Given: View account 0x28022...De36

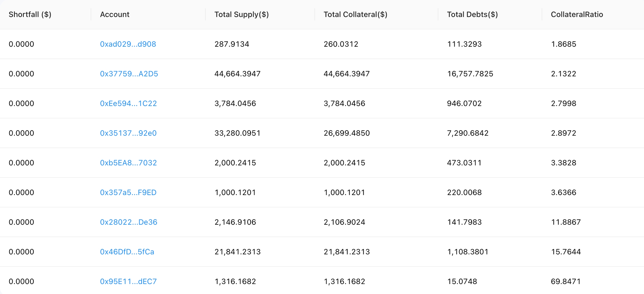Looking at the screenshot, I should [129, 222].
